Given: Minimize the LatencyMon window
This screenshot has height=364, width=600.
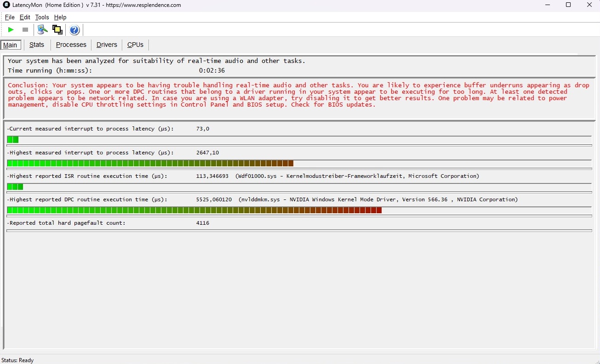Looking at the screenshot, I should 548,5.
